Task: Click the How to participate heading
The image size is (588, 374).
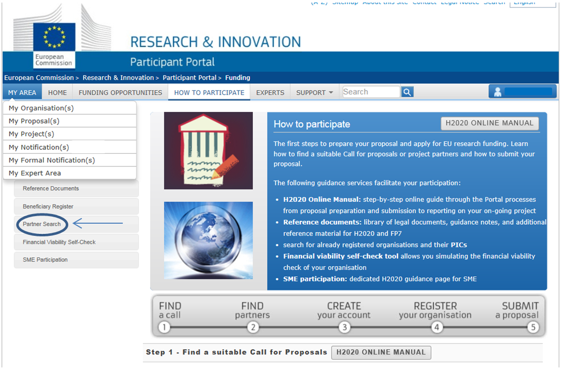Action: [311, 124]
